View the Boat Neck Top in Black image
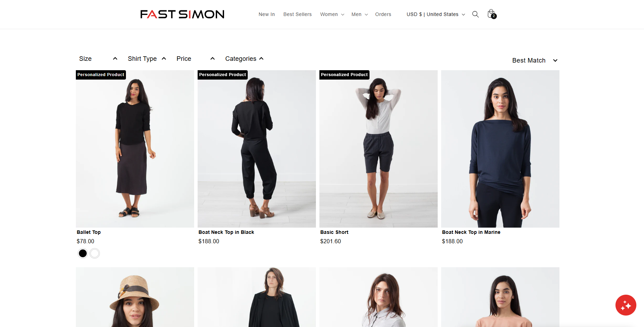 tap(257, 149)
